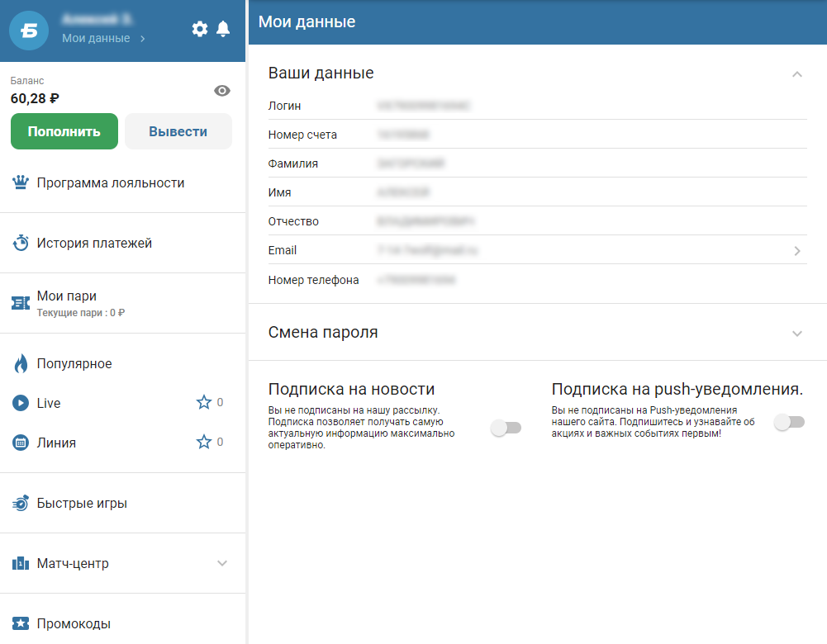
Task: Expand the Смена пароля section chevron
Action: (x=797, y=333)
